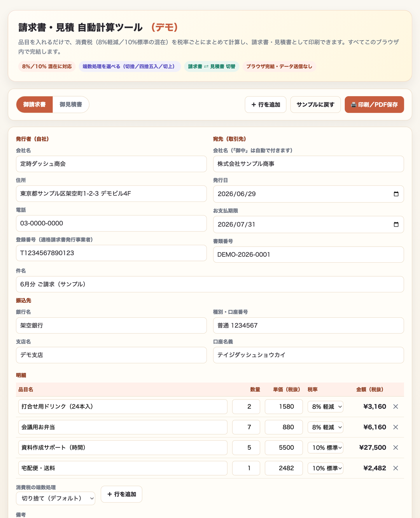The width and height of the screenshot is (420, 518).
Task: Open the 消費税の端数処理 dropdown
Action: coord(56,498)
